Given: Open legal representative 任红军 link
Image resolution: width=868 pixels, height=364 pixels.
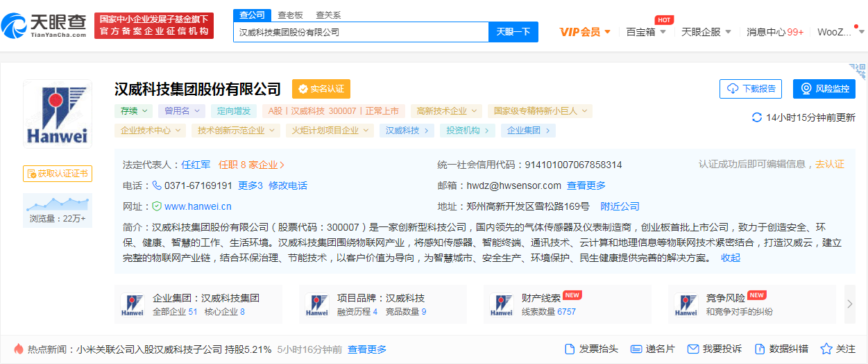Looking at the screenshot, I should [196, 165].
